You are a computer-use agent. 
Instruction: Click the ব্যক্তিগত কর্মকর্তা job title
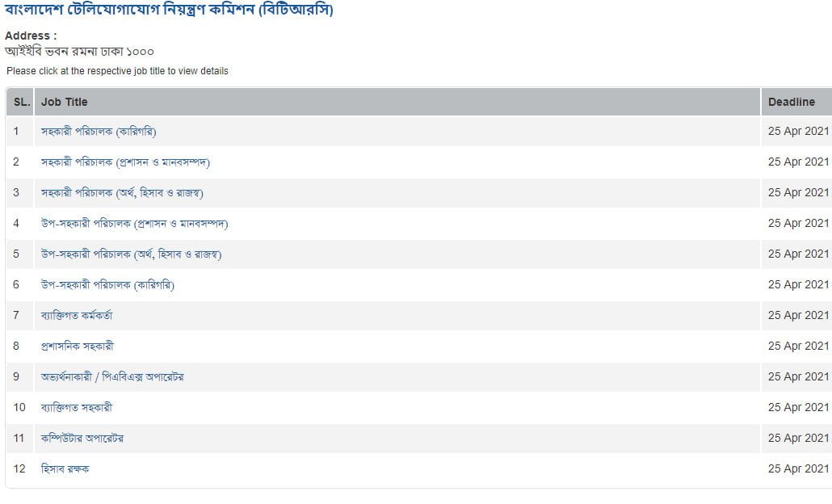tap(77, 315)
